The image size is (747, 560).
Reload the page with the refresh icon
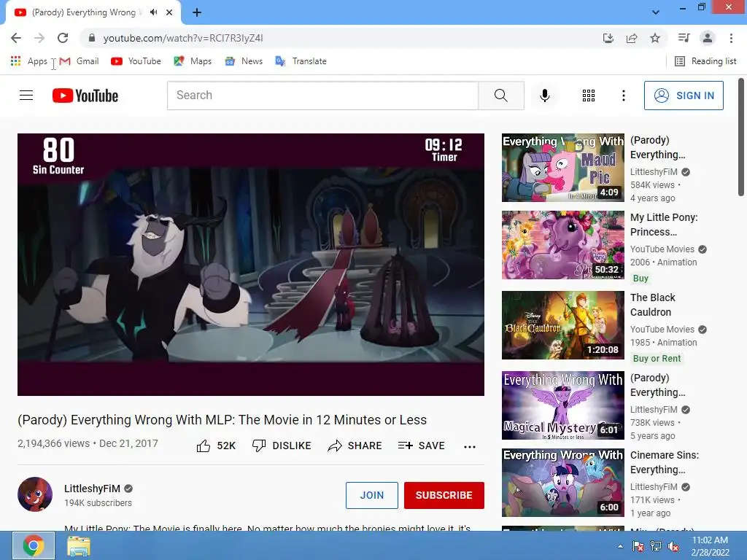point(63,38)
